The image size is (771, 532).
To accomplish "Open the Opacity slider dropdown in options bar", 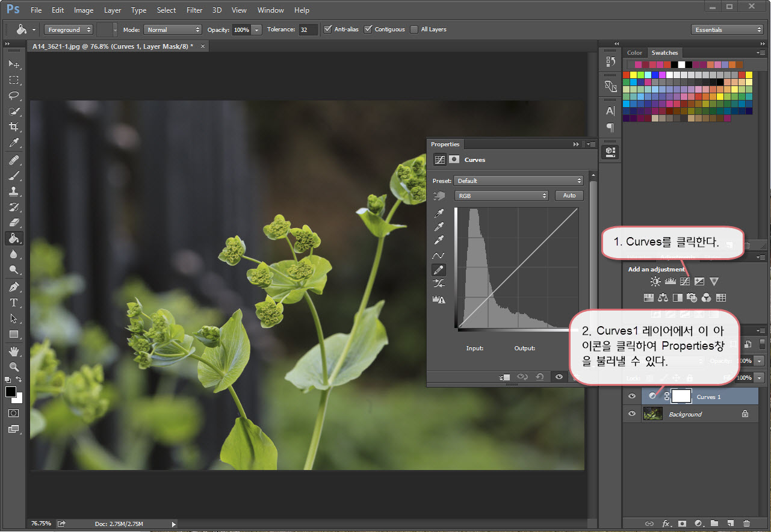I will click(257, 29).
